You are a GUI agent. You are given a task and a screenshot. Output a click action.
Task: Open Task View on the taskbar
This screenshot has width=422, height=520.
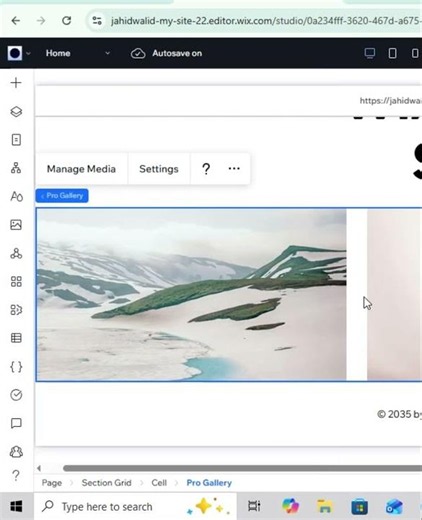(254, 506)
